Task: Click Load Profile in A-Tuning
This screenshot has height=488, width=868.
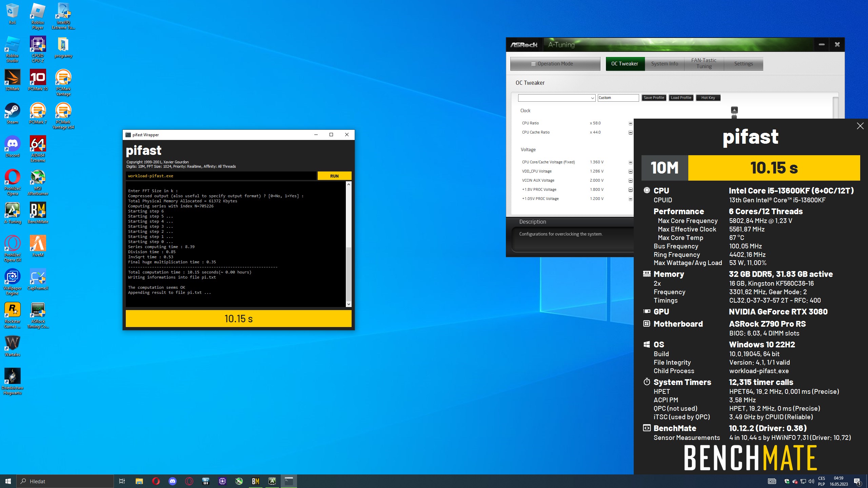Action: [681, 98]
